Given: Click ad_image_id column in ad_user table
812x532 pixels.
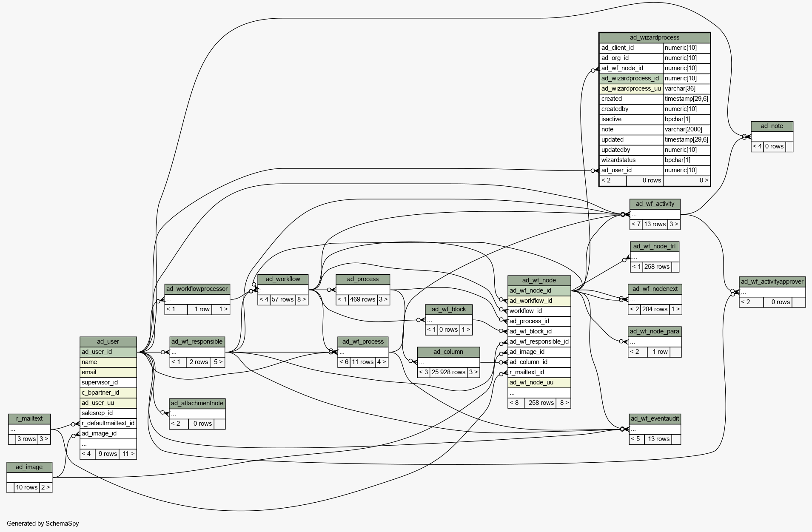Looking at the screenshot, I should (x=108, y=434).
